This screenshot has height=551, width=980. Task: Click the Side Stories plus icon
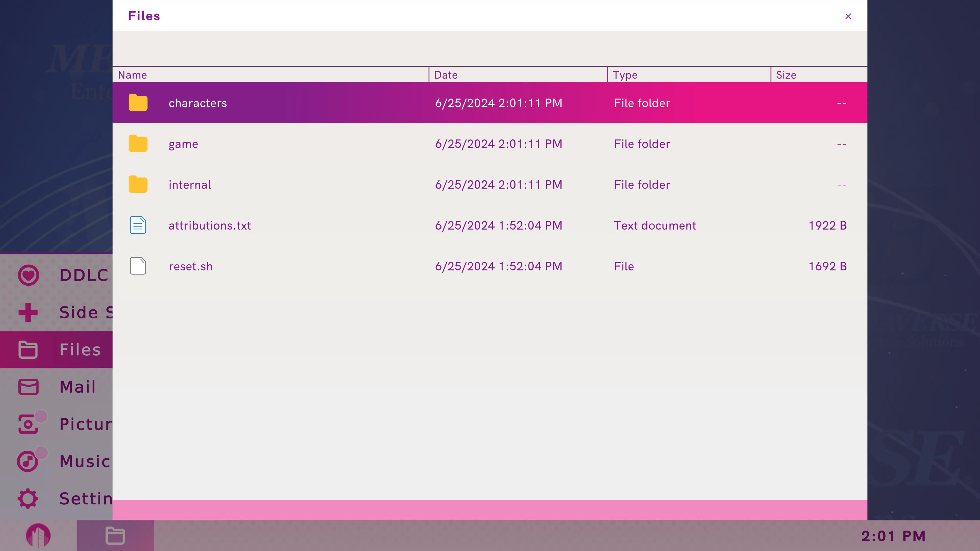click(x=28, y=312)
